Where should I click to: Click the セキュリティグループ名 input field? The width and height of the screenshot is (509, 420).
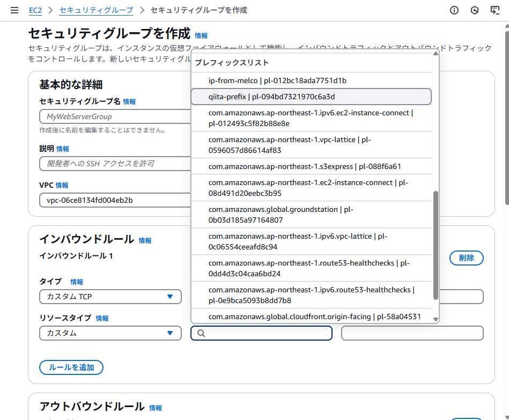(115, 116)
